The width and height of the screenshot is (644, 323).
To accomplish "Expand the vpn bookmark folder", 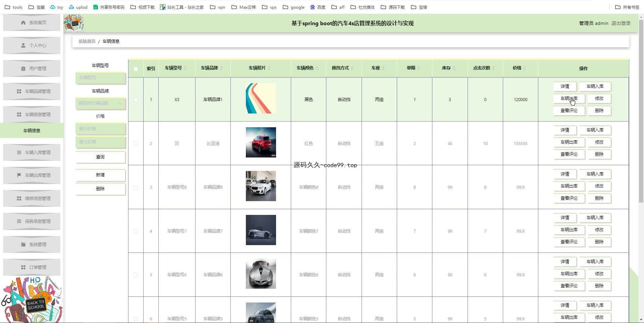I will (218, 7).
